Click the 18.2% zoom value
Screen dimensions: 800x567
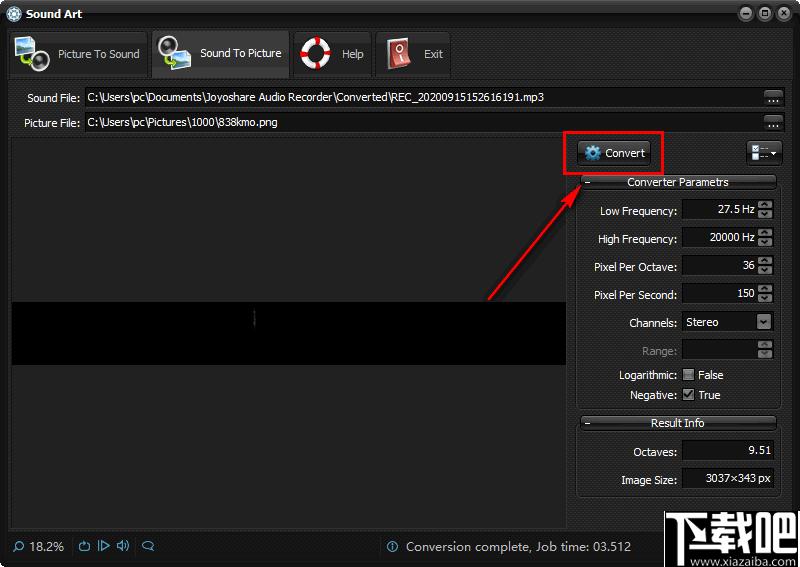point(46,547)
